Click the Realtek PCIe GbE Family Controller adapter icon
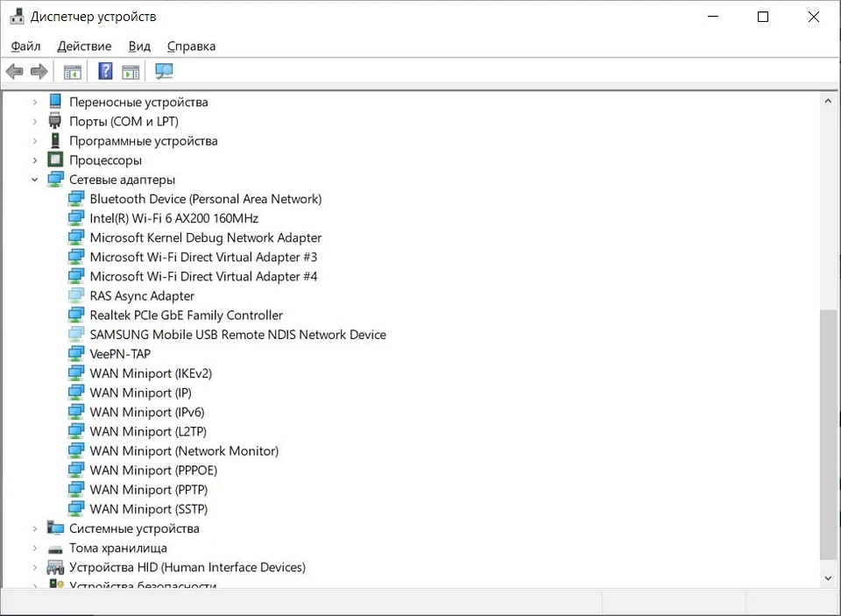The height and width of the screenshot is (616, 841). [76, 315]
